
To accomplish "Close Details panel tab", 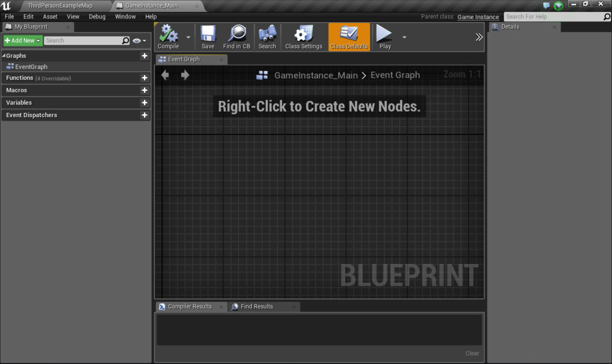I will (x=555, y=27).
